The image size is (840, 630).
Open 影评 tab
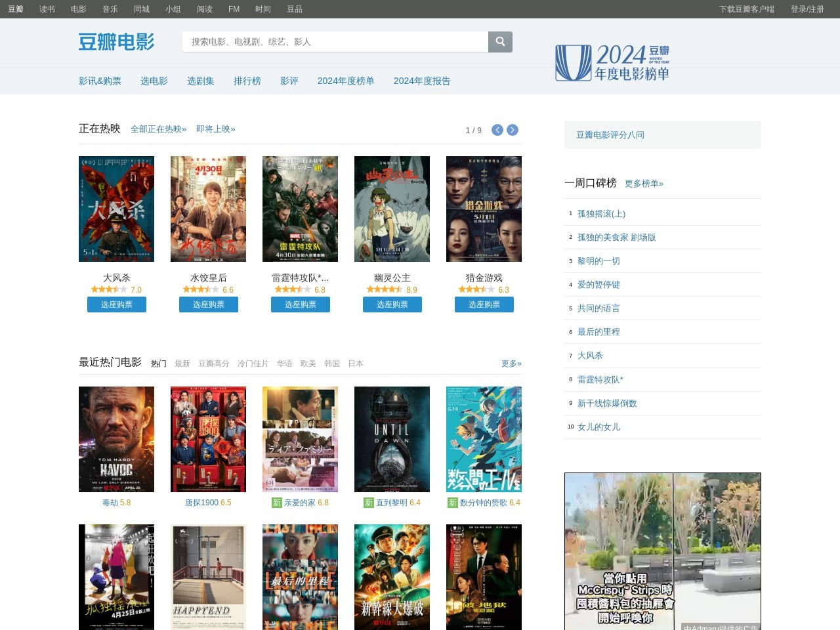pos(289,81)
